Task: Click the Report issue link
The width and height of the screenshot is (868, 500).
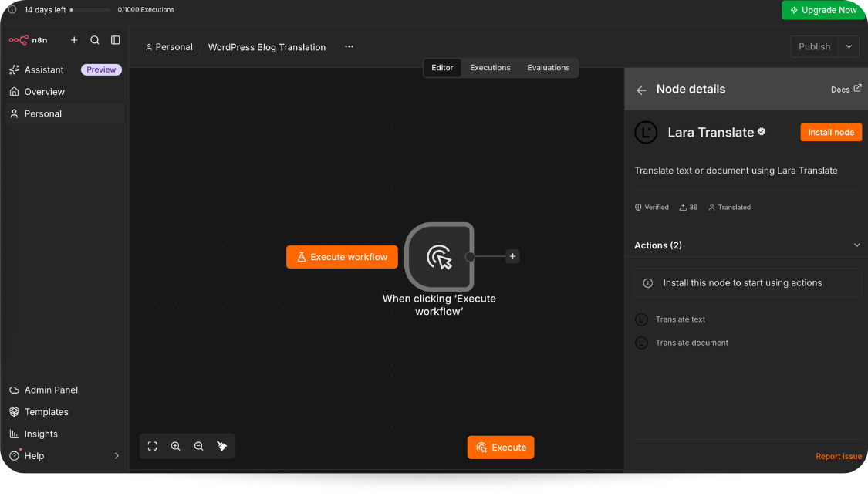Action: [839, 456]
